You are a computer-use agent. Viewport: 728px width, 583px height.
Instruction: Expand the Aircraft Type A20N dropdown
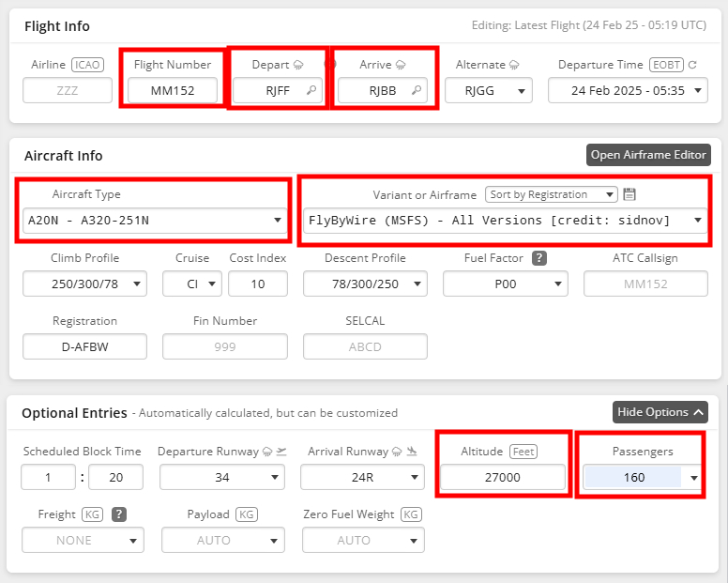[x=155, y=221]
